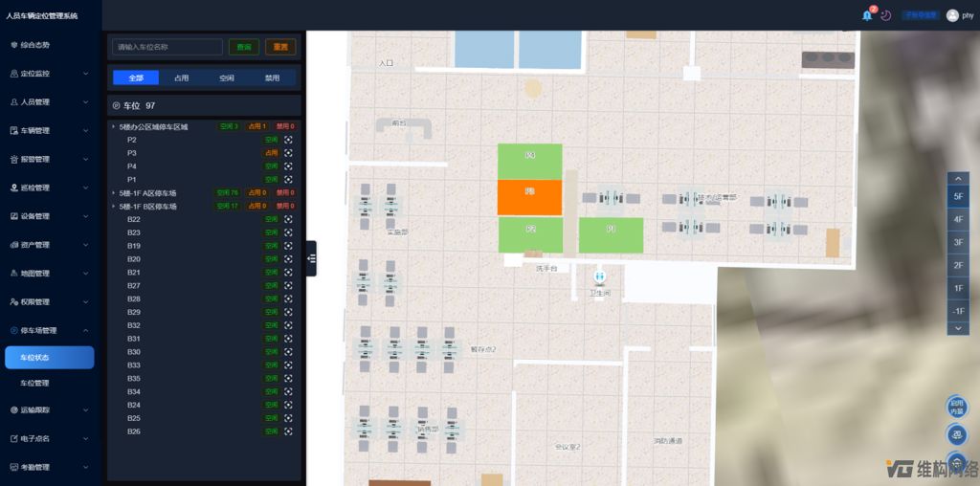Click the green 查询 search button
This screenshot has height=486, width=980.
click(244, 47)
